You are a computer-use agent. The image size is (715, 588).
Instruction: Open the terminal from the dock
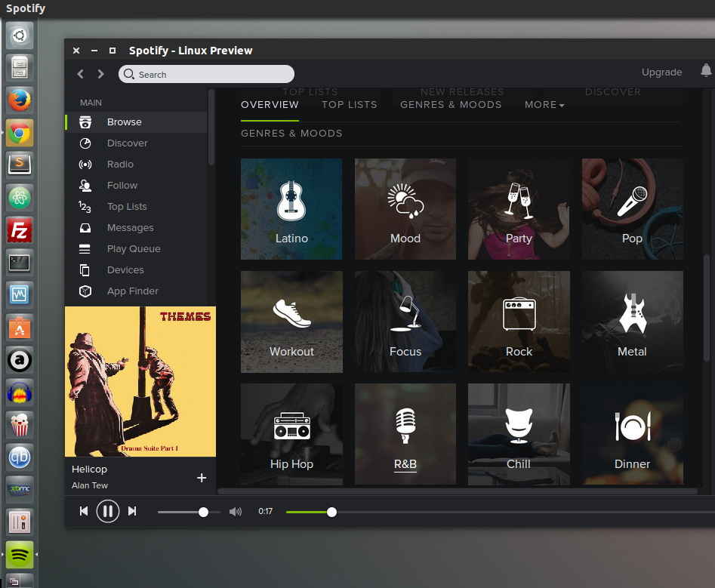20,263
